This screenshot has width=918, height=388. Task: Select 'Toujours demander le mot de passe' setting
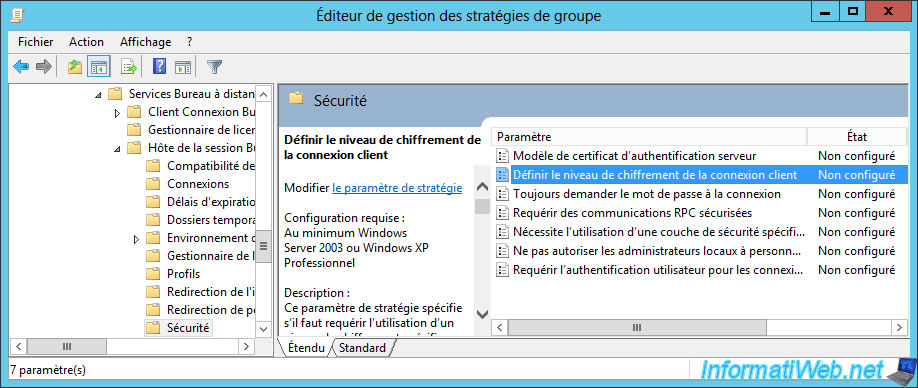[x=646, y=194]
